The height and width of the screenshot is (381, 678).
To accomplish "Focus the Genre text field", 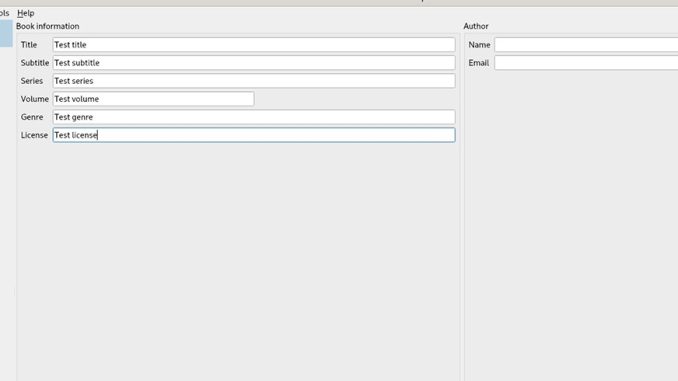I will pyautogui.click(x=254, y=117).
